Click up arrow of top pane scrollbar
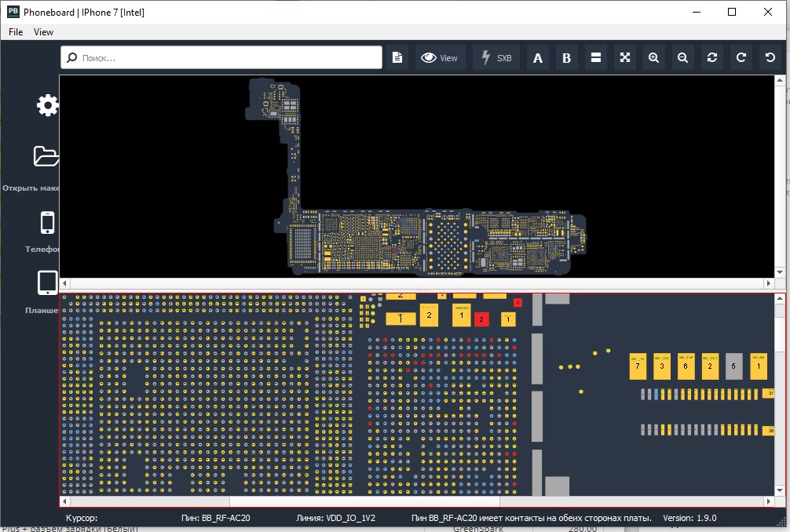This screenshot has height=532, width=790. click(780, 80)
